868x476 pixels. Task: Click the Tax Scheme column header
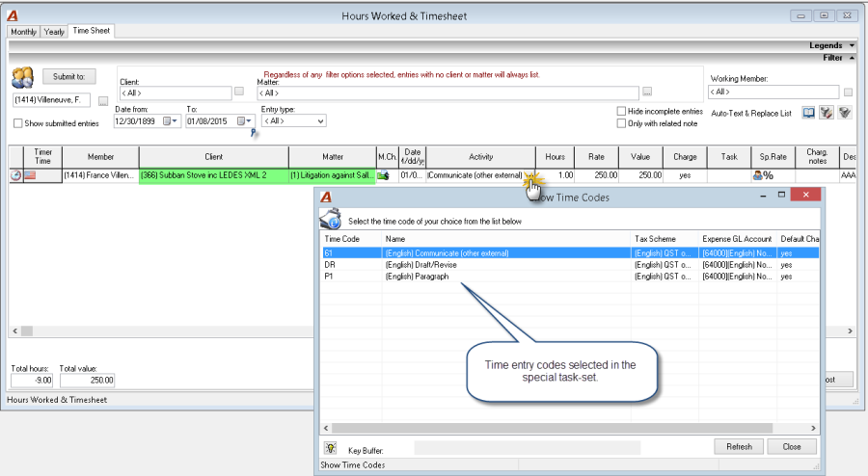coord(665,239)
